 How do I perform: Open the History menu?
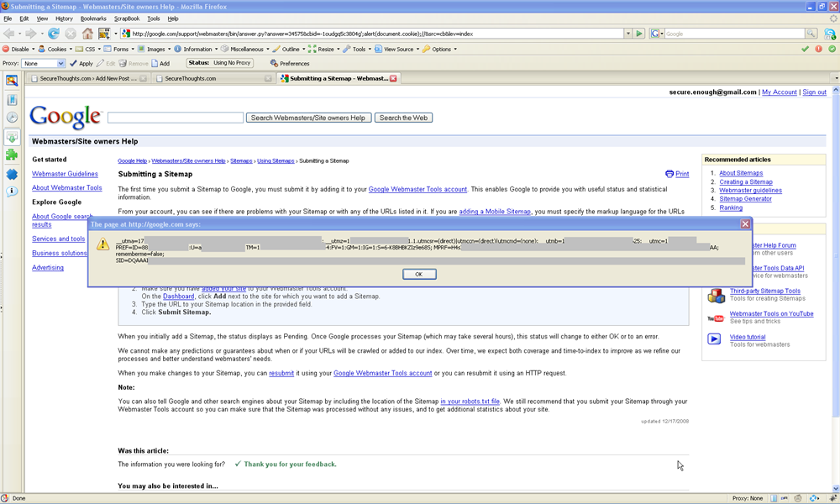(x=64, y=18)
